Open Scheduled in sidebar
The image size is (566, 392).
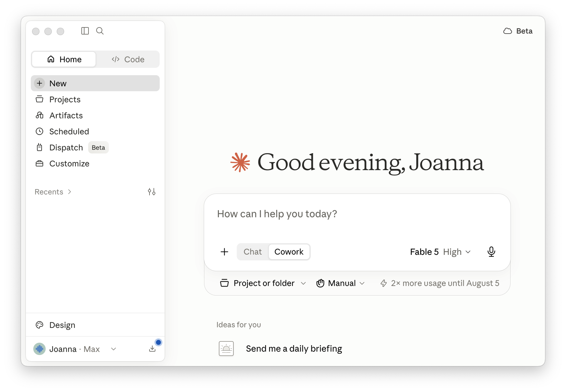(95, 131)
